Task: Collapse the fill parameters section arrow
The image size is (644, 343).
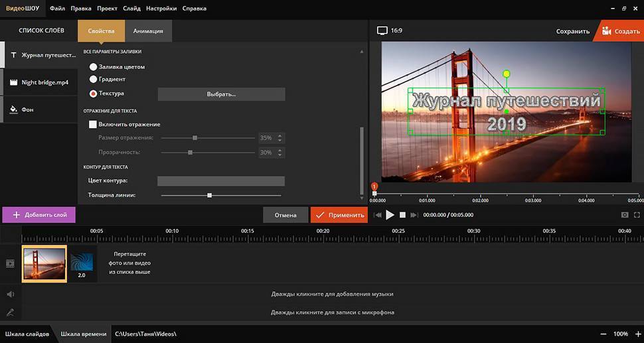Action: tap(362, 51)
